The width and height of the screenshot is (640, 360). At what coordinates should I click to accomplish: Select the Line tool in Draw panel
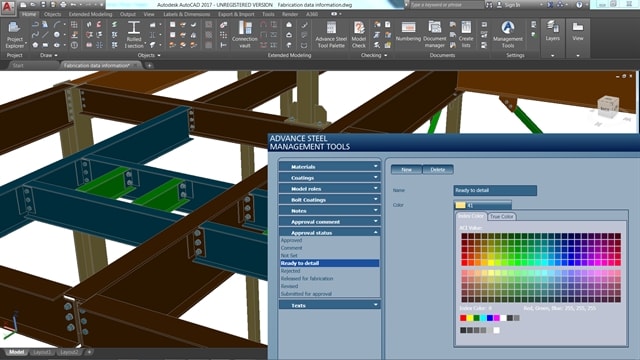45,35
